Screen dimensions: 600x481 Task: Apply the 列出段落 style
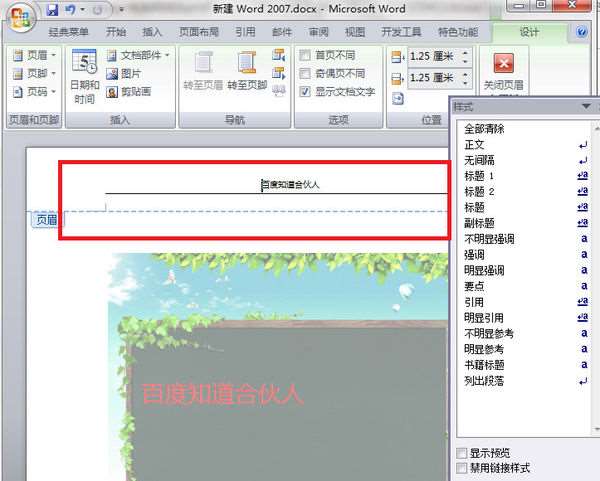[525, 381]
